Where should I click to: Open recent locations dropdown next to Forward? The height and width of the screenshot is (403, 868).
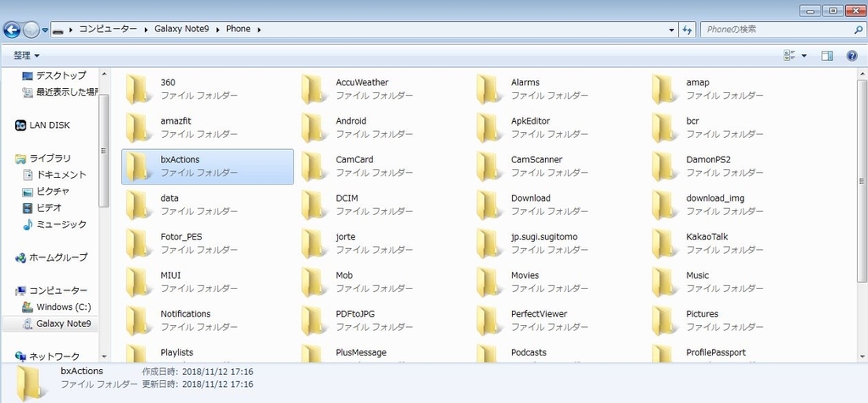click(x=46, y=30)
